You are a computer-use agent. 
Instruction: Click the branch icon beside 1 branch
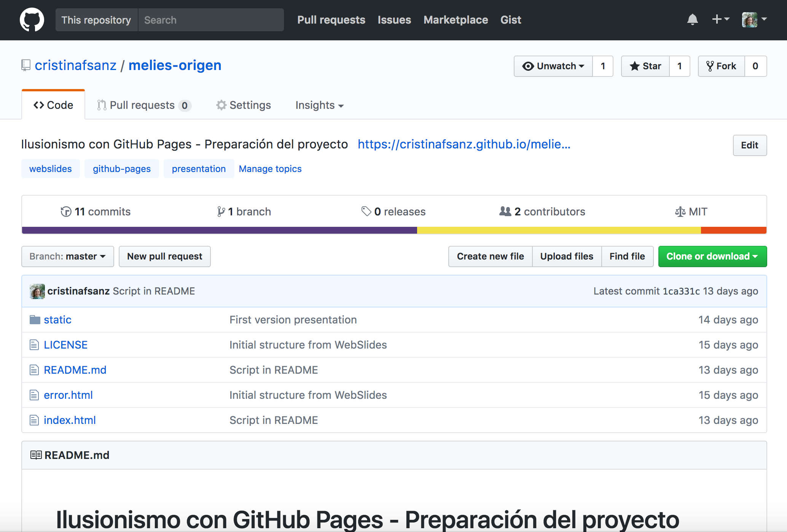pos(221,212)
